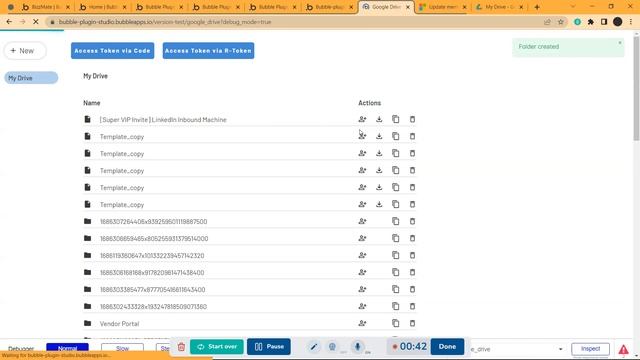Click the Access Token via Code button
This screenshot has width=640, height=360.
point(113,51)
